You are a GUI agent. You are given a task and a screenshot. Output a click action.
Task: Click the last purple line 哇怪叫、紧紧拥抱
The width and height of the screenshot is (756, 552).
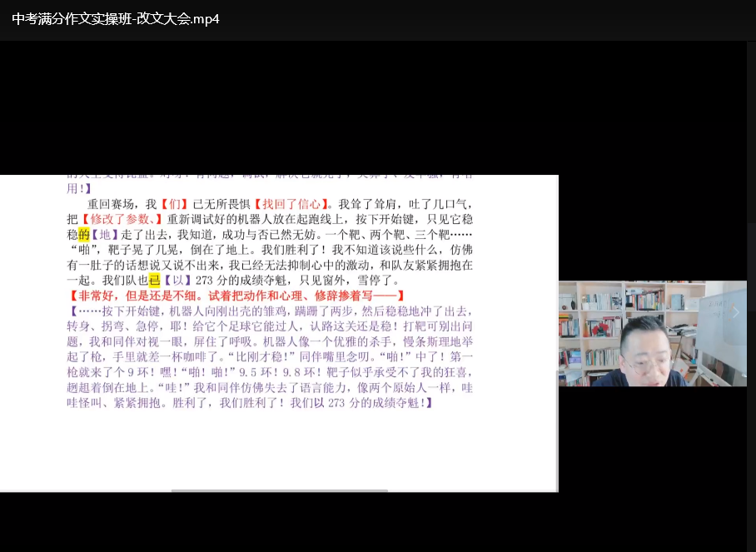click(x=250, y=402)
